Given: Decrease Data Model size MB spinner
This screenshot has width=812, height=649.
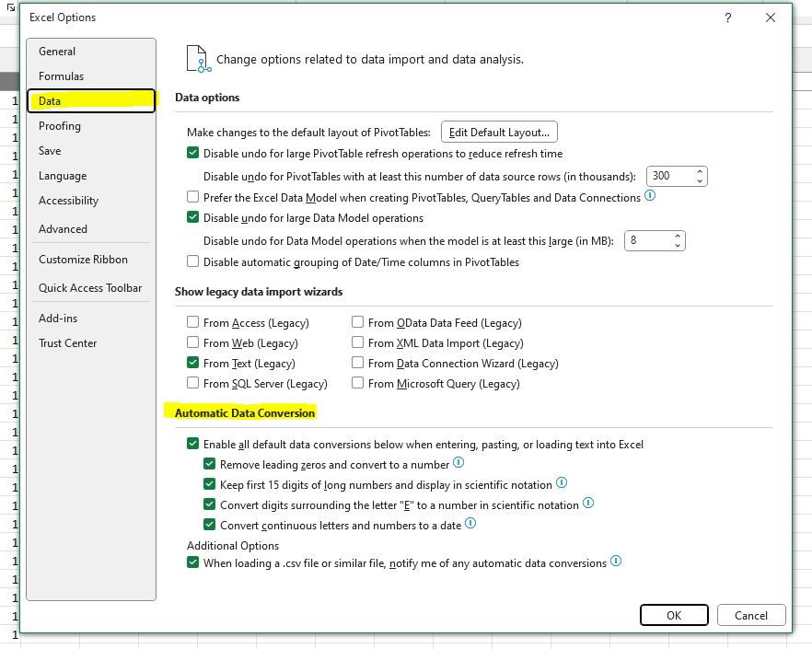Looking at the screenshot, I should coord(678,245).
